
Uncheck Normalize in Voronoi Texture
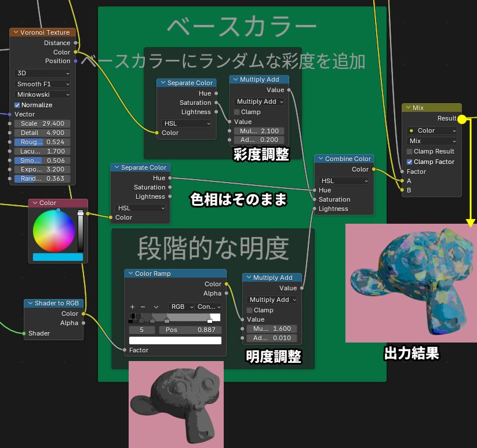click(x=17, y=105)
